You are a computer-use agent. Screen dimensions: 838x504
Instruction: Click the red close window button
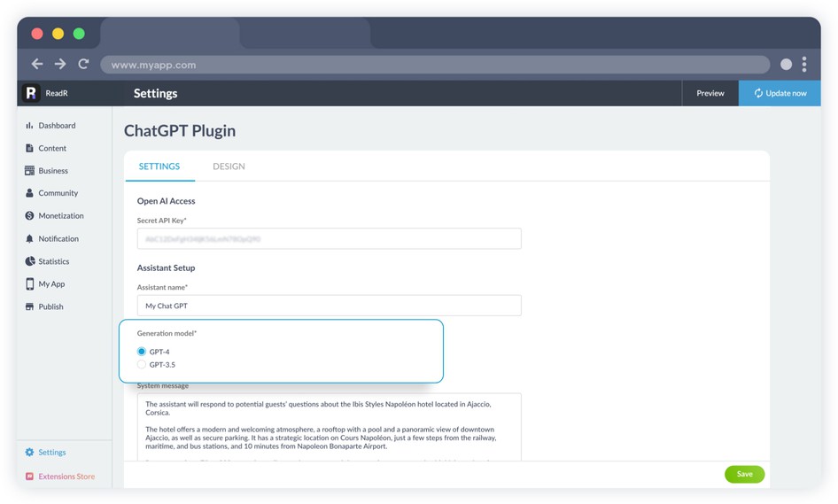click(37, 34)
